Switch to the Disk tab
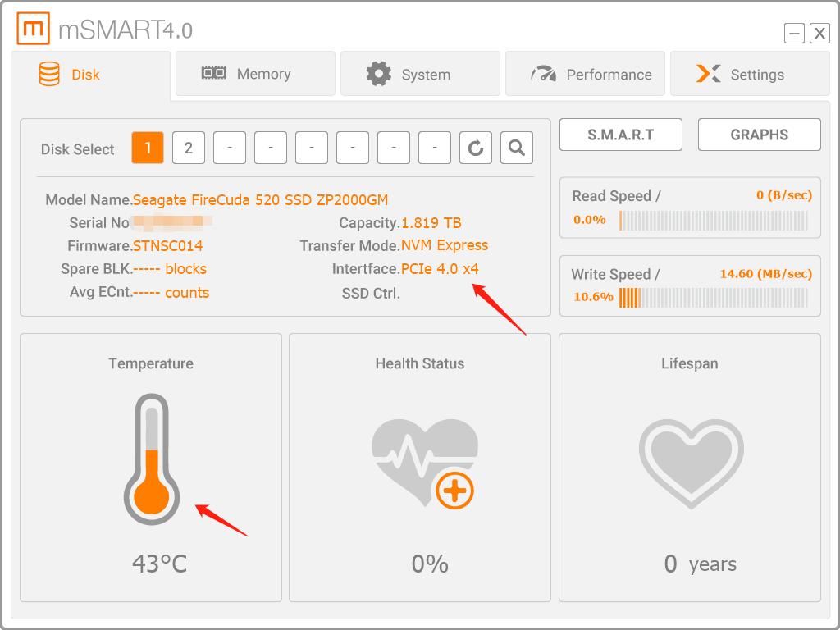Image resolution: width=840 pixels, height=630 pixels. [90, 75]
